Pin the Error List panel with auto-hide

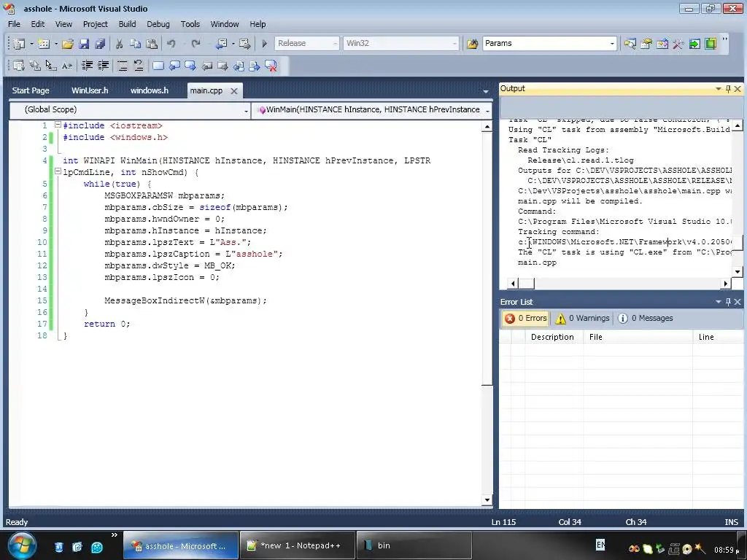coord(728,302)
